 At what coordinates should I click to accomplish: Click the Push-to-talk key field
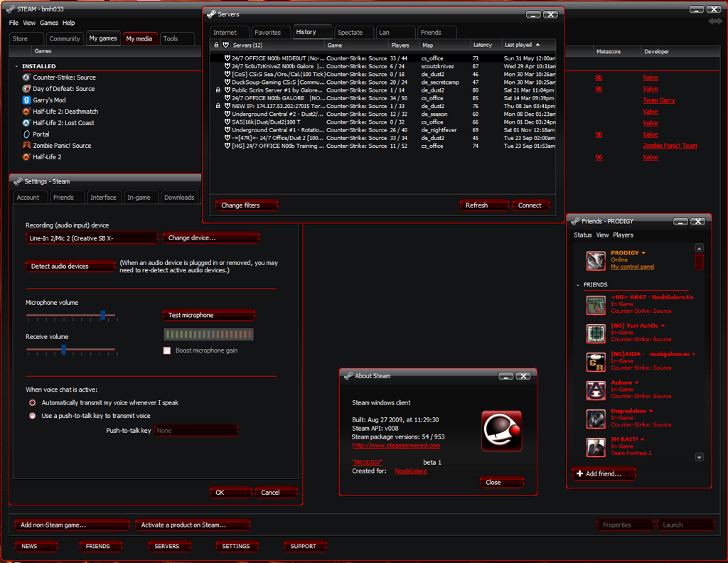tap(196, 431)
